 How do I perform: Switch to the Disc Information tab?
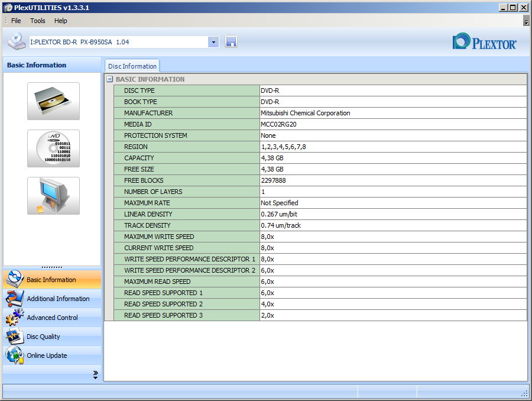coord(132,66)
